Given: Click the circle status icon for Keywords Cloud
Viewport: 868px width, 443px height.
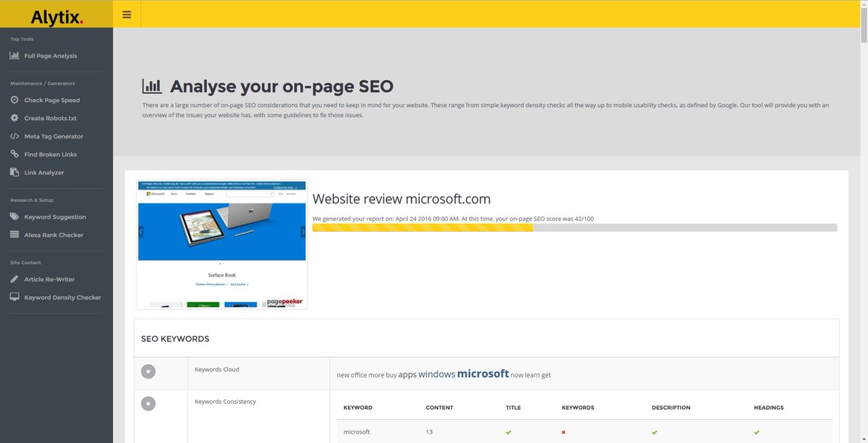Looking at the screenshot, I should (x=148, y=371).
